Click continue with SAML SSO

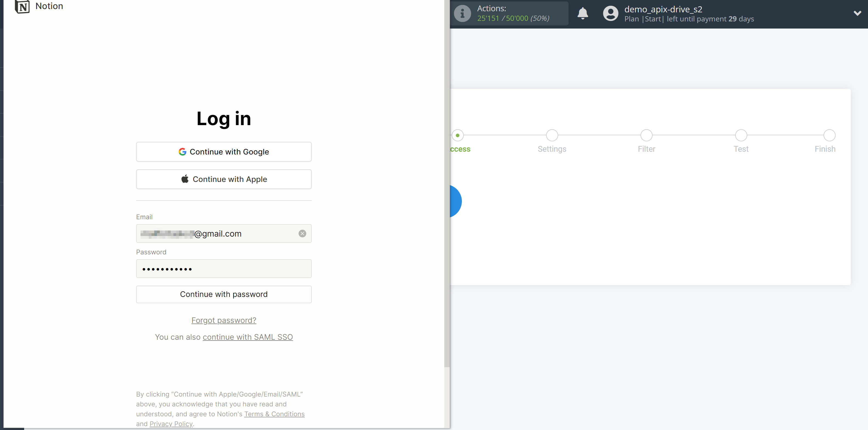pyautogui.click(x=248, y=337)
